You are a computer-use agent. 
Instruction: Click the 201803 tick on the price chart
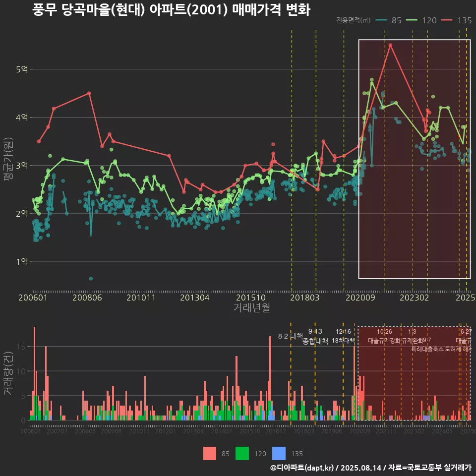coord(305,297)
